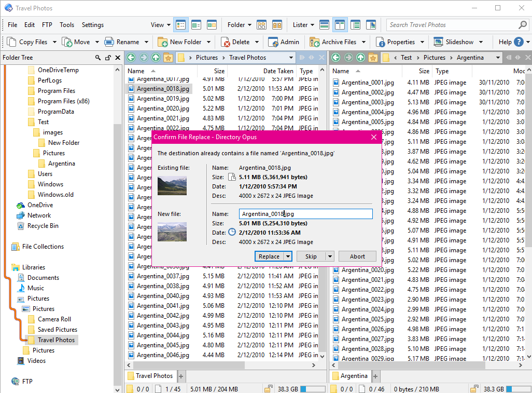The height and width of the screenshot is (393, 532).
Task: Click the Delete toolbar icon
Action: click(224, 42)
